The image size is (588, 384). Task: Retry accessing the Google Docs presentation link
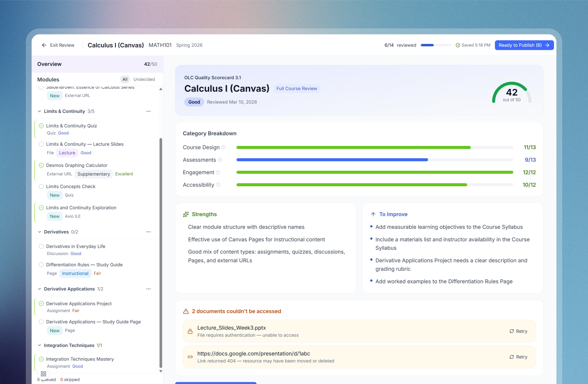point(518,357)
